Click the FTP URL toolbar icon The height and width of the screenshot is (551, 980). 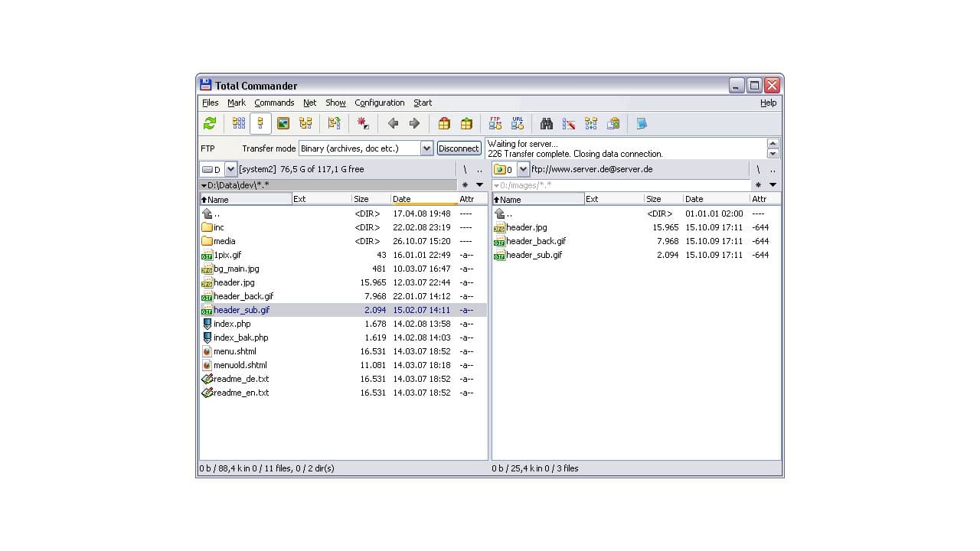(518, 123)
